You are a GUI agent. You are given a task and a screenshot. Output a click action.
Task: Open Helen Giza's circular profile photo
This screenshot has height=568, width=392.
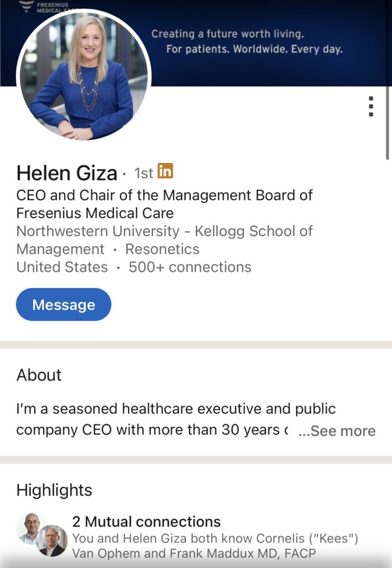(84, 76)
